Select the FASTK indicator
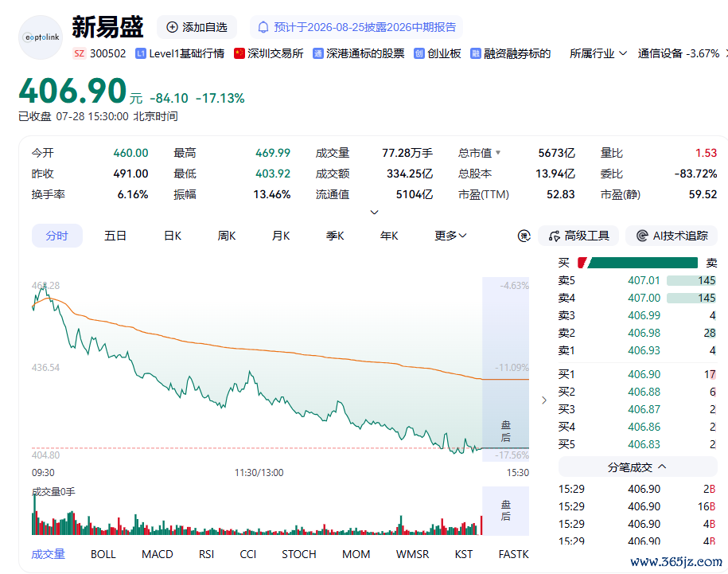The height and width of the screenshot is (574, 728). point(513,554)
